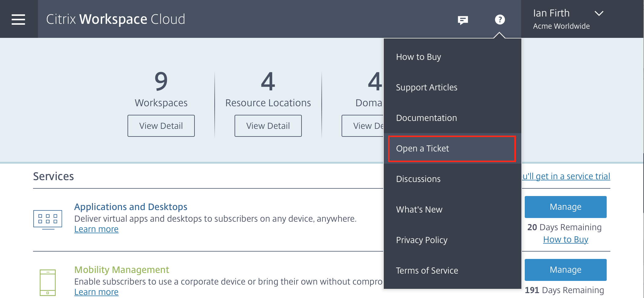Open the hamburger navigation menu
Viewport: 644px width, 298px height.
pos(18,19)
